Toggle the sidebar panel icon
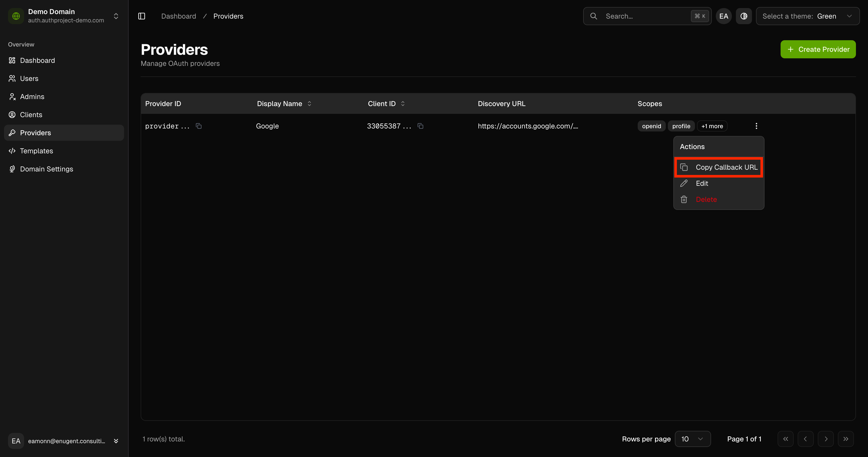 141,16
